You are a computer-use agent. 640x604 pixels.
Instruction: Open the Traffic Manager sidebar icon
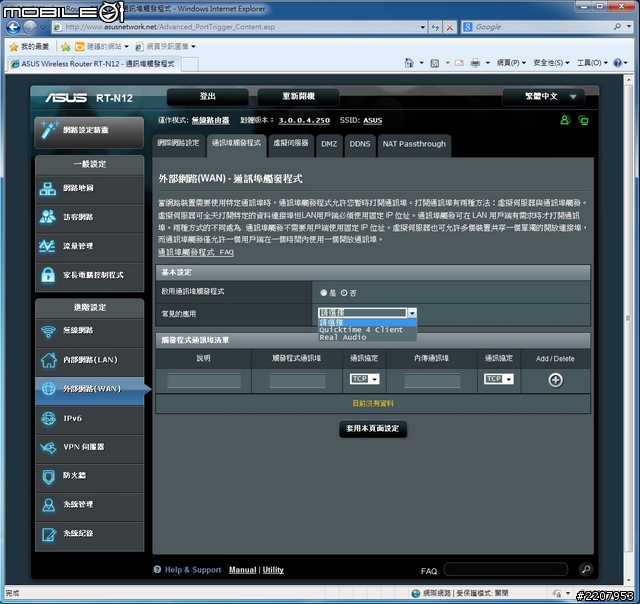pyautogui.click(x=47, y=246)
